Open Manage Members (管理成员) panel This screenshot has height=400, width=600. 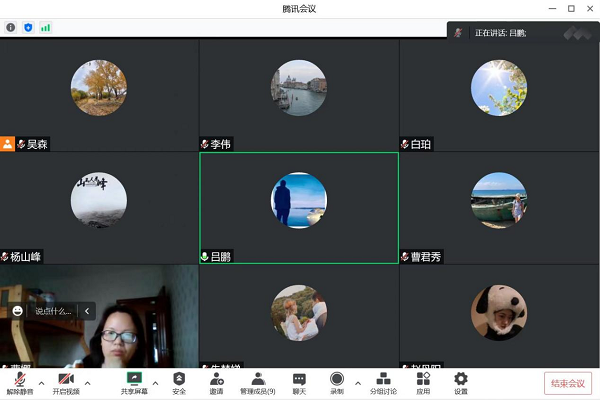(257, 383)
